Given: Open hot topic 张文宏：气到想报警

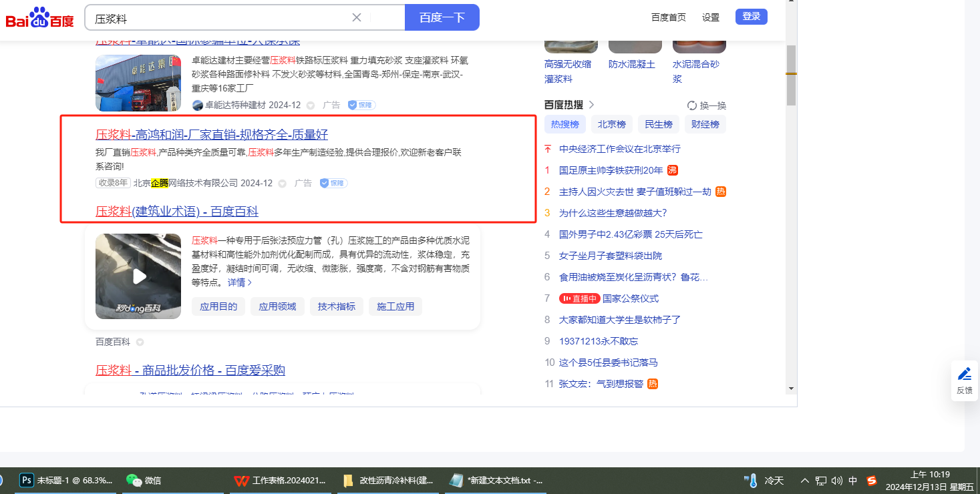Looking at the screenshot, I should point(601,384).
